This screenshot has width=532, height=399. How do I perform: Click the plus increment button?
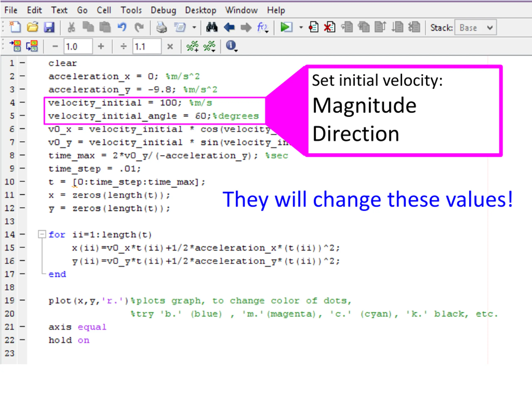pyautogui.click(x=101, y=46)
